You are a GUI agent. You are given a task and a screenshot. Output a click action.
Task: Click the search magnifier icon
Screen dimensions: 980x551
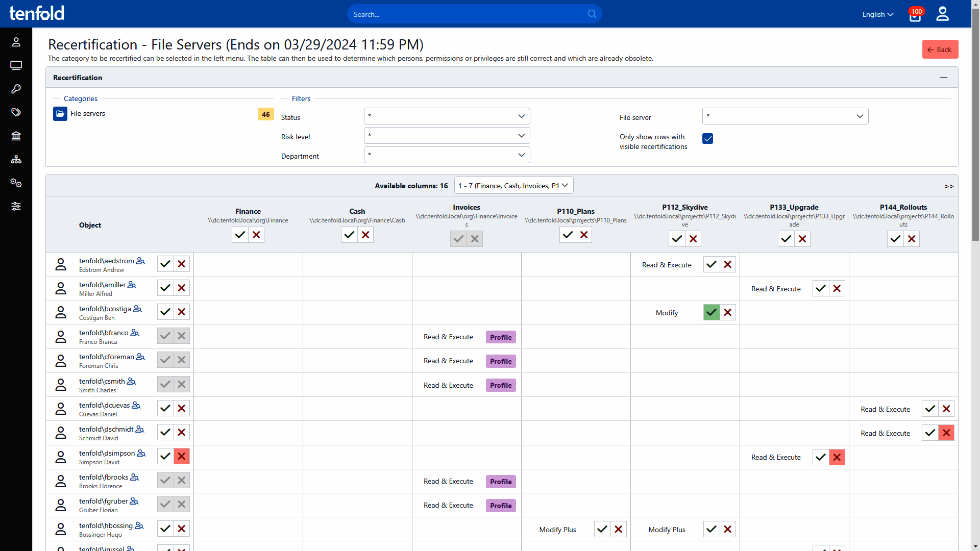[592, 14]
